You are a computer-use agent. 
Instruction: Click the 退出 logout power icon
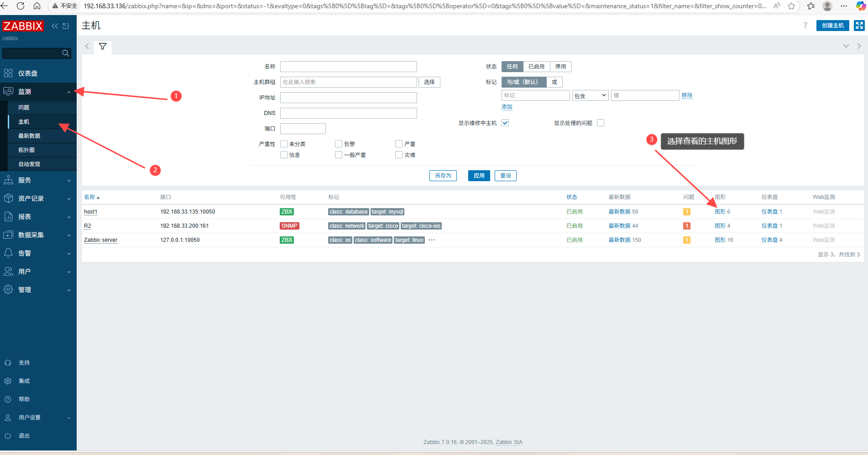(x=8, y=436)
